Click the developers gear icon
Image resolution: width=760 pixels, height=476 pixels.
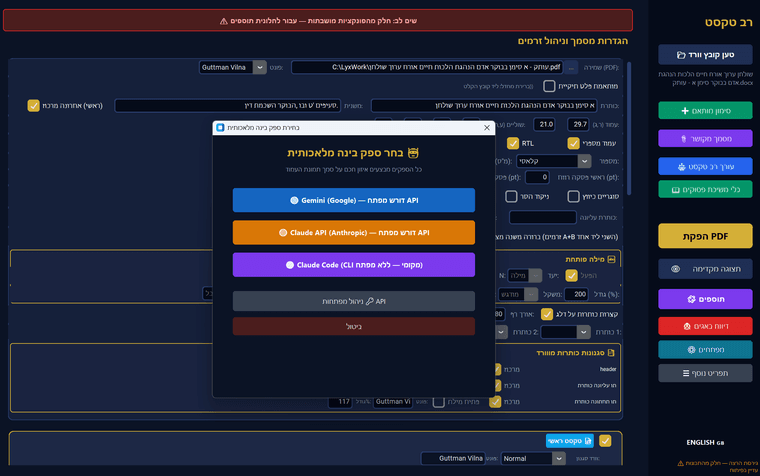click(691, 349)
